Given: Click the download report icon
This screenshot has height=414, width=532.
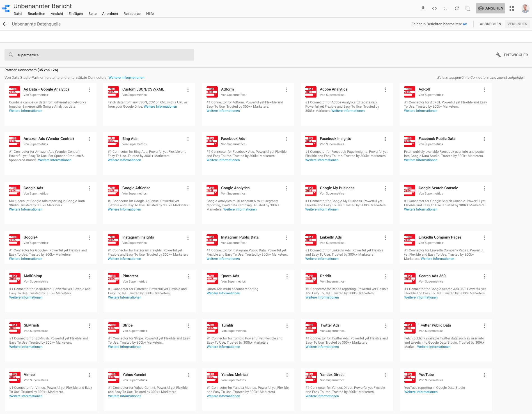Looking at the screenshot, I should (423, 8).
